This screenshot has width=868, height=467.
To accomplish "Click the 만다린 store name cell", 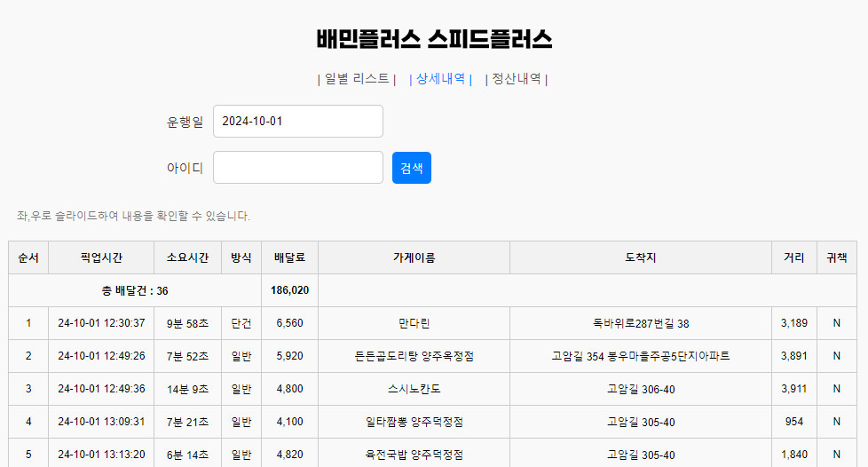I will (x=414, y=323).
